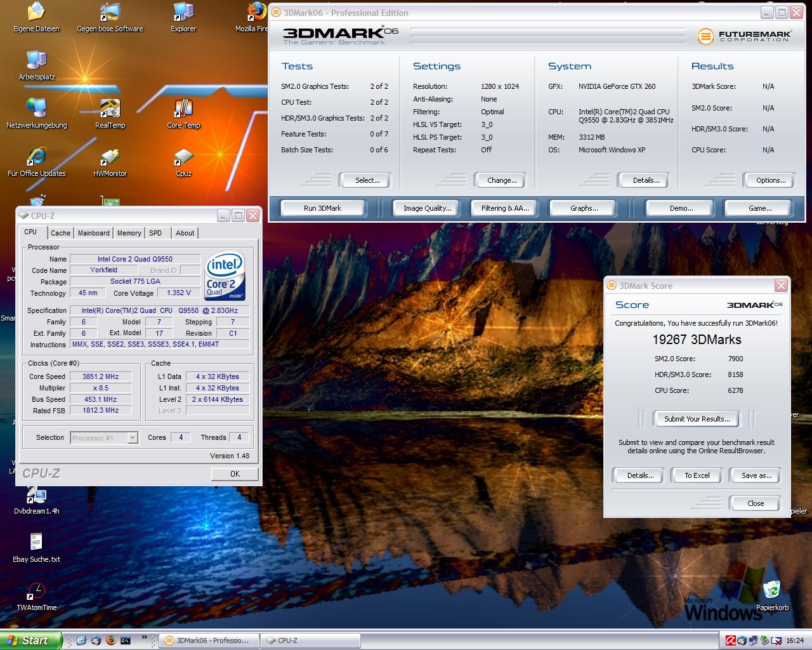Click the 19267 3DMarks score text
This screenshot has width=812, height=650.
697,340
